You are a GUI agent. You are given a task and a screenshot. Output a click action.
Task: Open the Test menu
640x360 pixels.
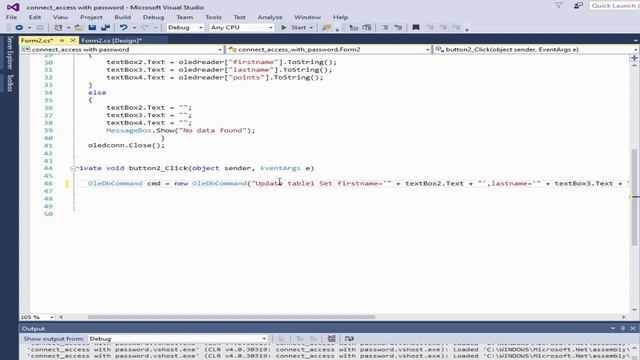[x=240, y=17]
